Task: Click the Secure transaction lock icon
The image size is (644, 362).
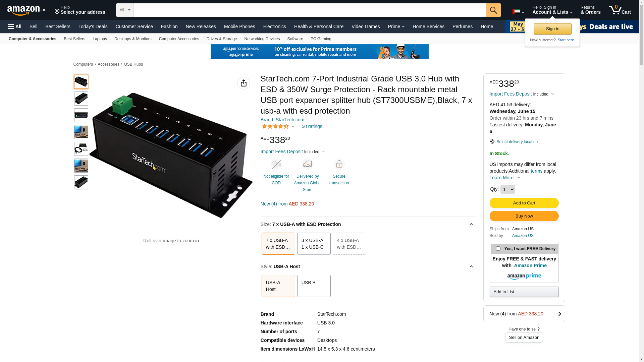Action: coord(339,164)
